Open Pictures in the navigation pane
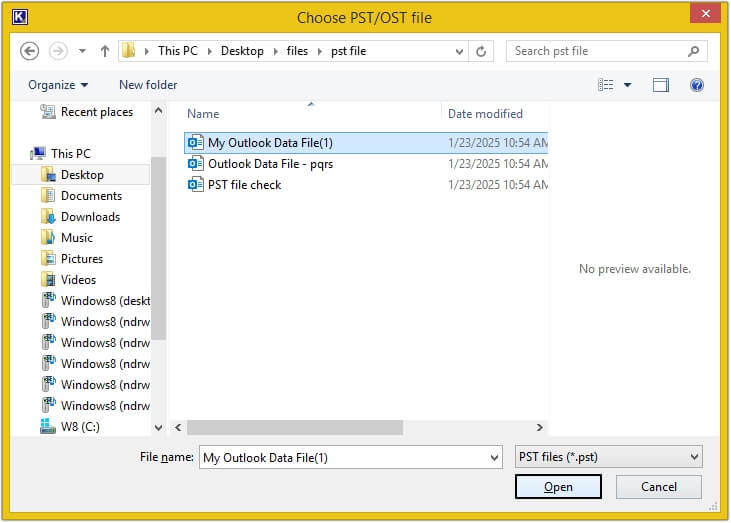The height and width of the screenshot is (523, 731). click(x=82, y=259)
